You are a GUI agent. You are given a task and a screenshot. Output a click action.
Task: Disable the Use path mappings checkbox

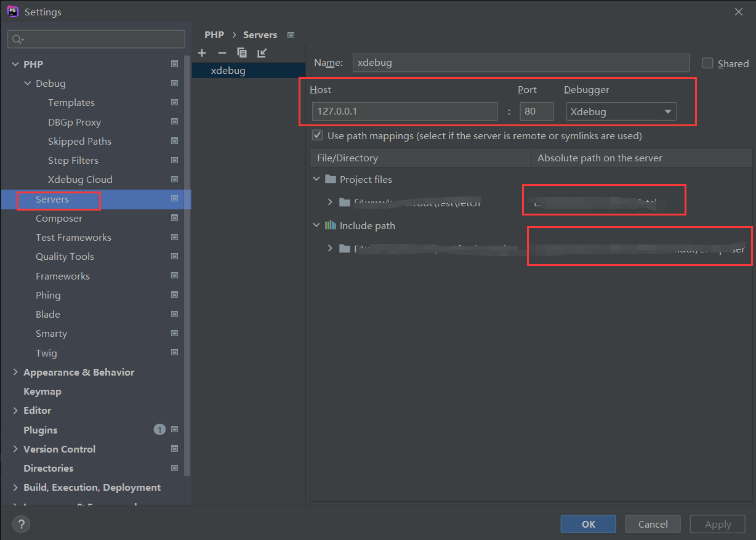point(318,135)
